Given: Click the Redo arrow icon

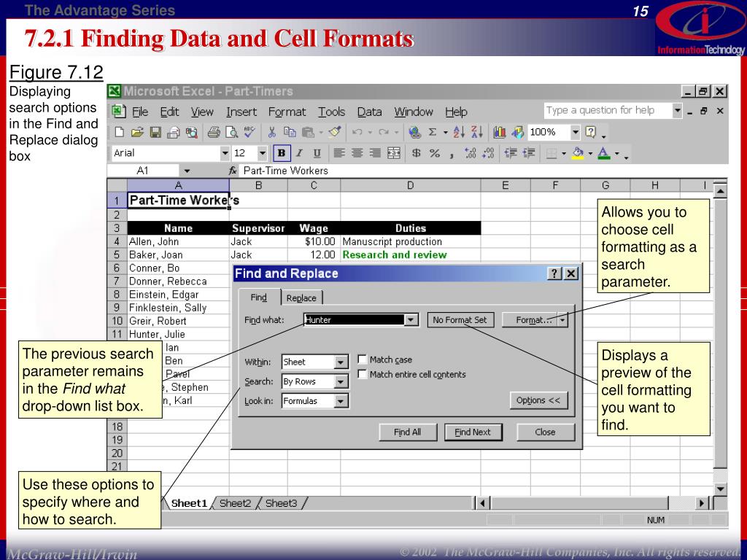Looking at the screenshot, I should 384,133.
